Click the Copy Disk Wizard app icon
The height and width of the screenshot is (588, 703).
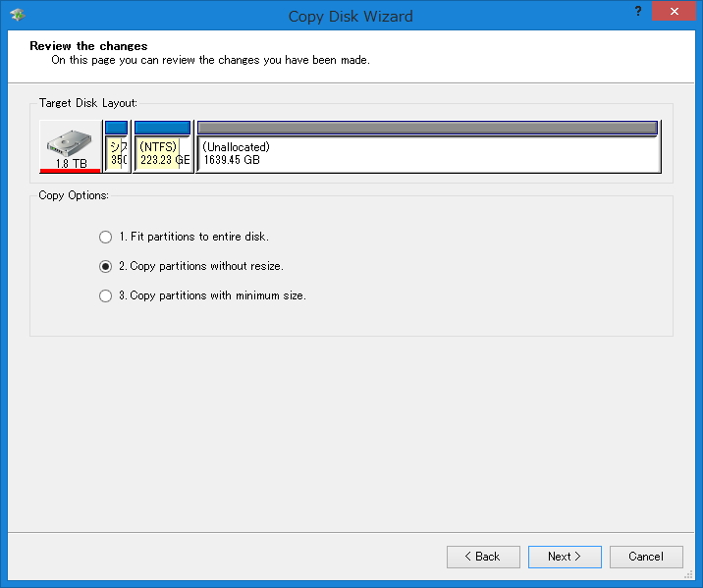[x=18, y=16]
